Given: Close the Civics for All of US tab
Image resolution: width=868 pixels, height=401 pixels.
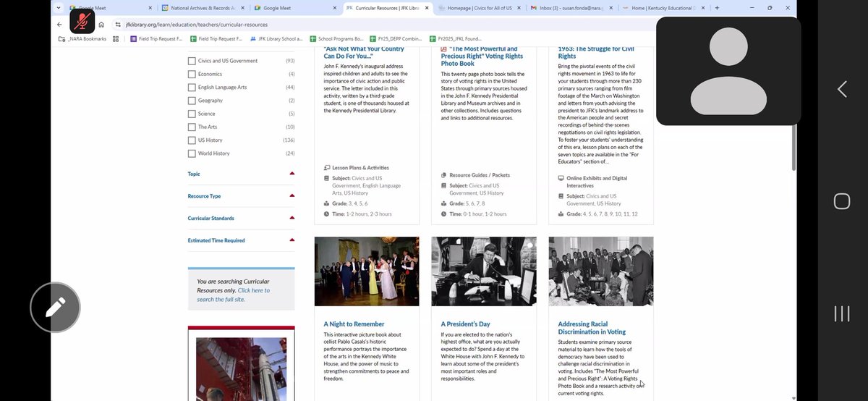Looking at the screenshot, I should click(518, 8).
